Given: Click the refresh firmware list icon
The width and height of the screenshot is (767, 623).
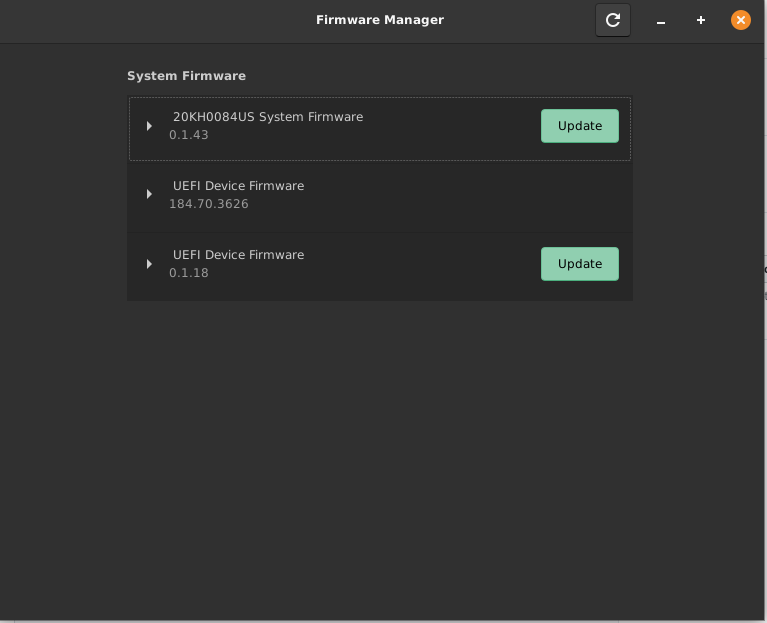Looking at the screenshot, I should (x=612, y=20).
